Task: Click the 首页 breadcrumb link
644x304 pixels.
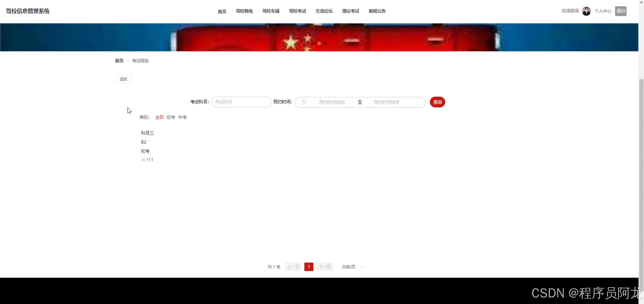Action: tap(119, 61)
